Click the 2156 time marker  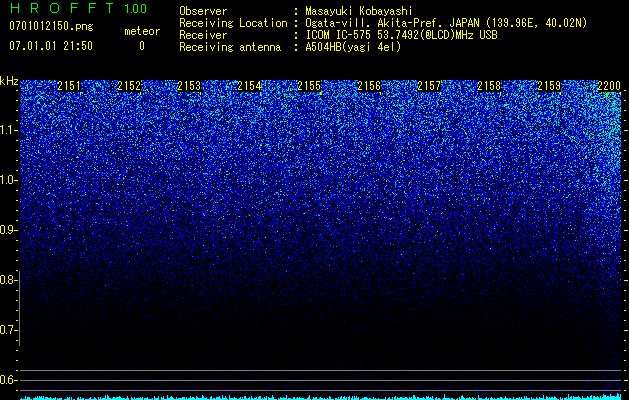coord(369,86)
